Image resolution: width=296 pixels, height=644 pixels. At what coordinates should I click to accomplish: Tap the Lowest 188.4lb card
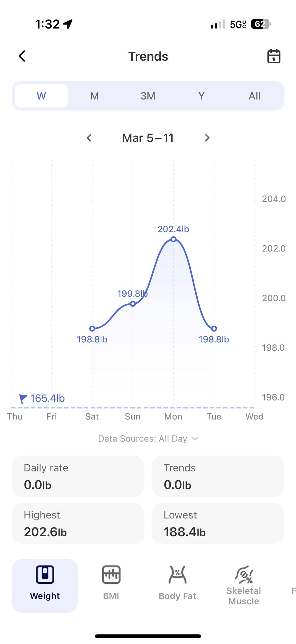[218, 523]
